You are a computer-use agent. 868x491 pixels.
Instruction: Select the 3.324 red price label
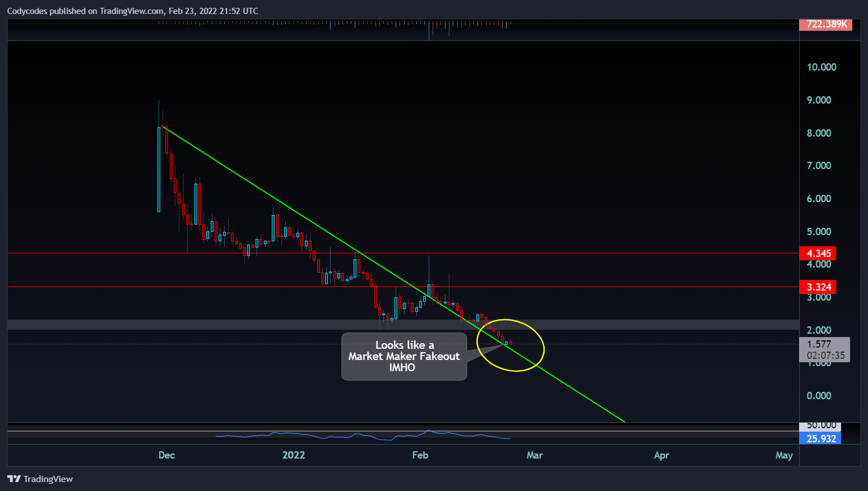click(x=818, y=287)
